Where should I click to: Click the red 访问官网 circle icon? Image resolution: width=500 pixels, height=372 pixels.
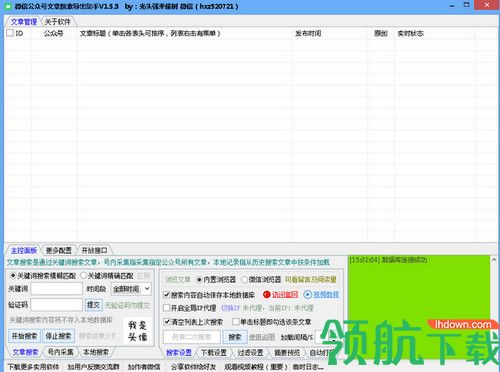[267, 295]
